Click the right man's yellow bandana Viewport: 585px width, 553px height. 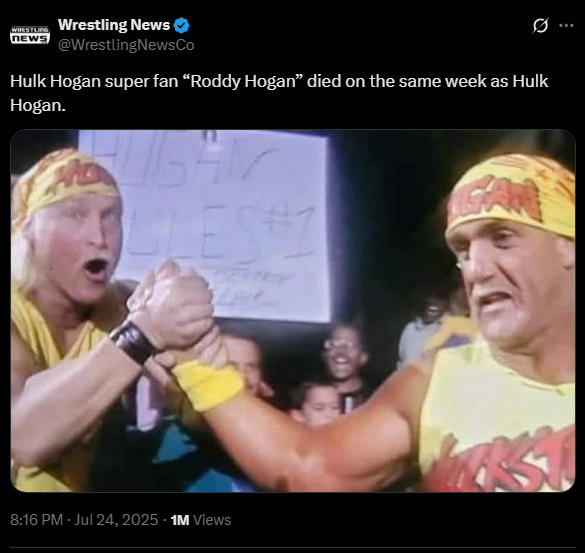click(x=513, y=196)
